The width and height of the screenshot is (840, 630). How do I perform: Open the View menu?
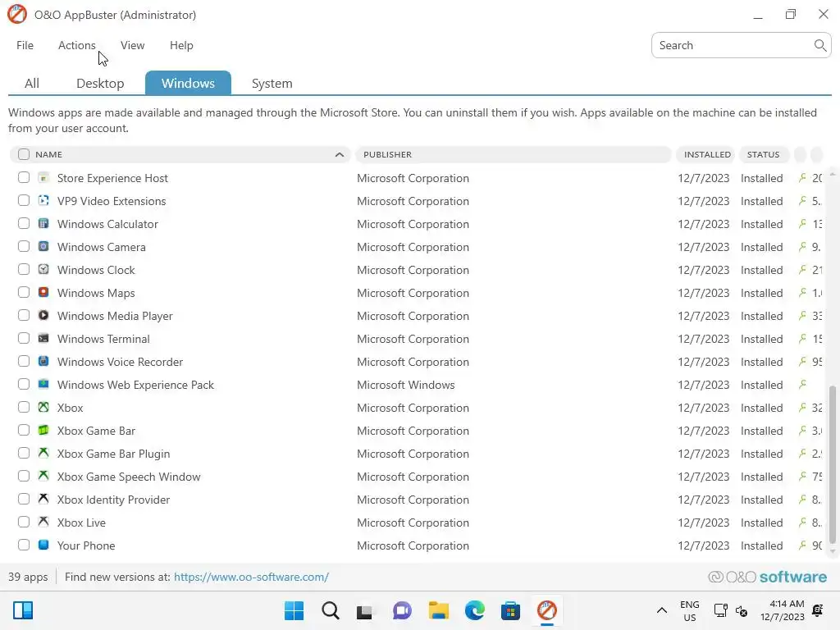tap(132, 46)
